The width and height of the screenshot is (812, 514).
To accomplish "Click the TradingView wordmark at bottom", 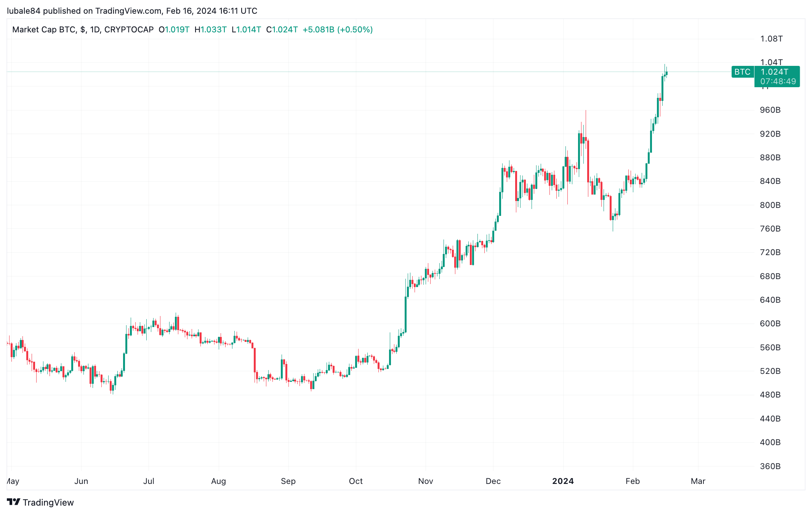I will tap(48, 502).
